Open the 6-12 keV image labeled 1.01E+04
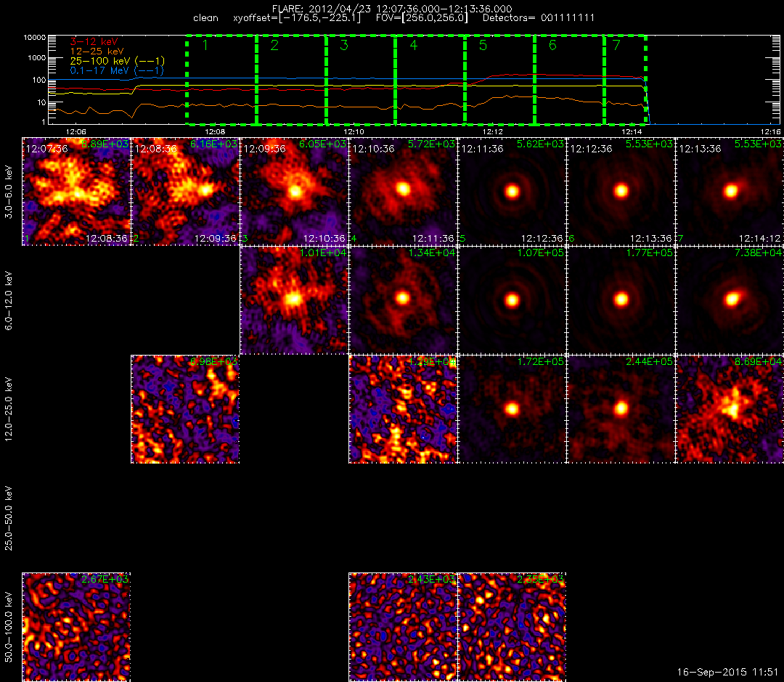Image resolution: width=784 pixels, height=682 pixels. point(294,300)
